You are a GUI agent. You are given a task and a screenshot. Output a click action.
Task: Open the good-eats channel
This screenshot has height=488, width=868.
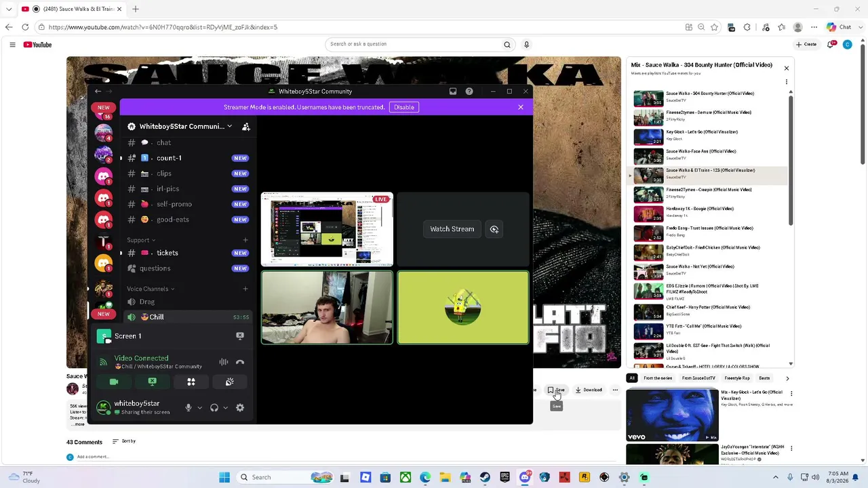click(x=189, y=220)
